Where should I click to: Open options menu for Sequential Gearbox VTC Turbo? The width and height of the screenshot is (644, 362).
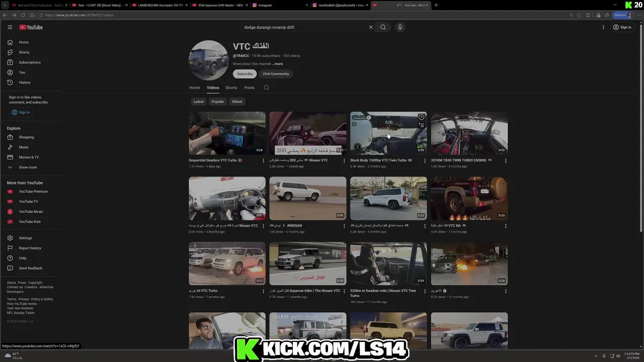tap(263, 161)
